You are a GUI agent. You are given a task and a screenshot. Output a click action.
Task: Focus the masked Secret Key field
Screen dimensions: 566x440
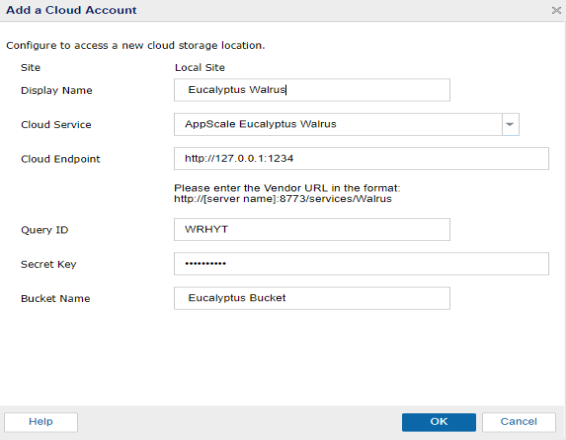click(x=361, y=264)
